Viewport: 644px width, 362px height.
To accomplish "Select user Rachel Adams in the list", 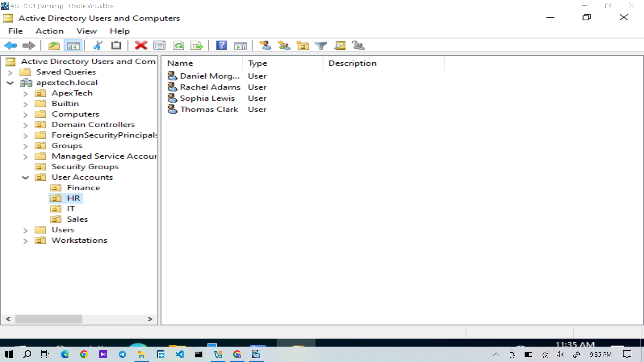I will coord(210,87).
